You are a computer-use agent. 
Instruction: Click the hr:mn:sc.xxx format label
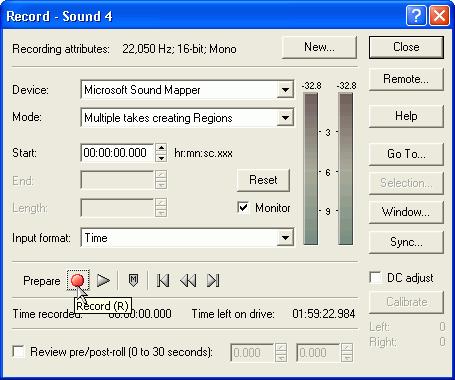tap(203, 153)
